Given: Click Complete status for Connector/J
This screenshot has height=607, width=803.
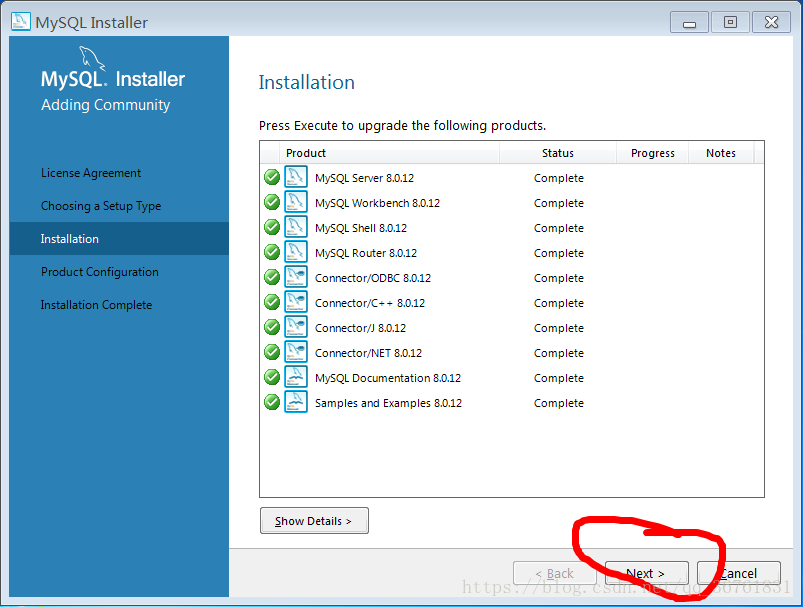Looking at the screenshot, I should pos(559,328).
